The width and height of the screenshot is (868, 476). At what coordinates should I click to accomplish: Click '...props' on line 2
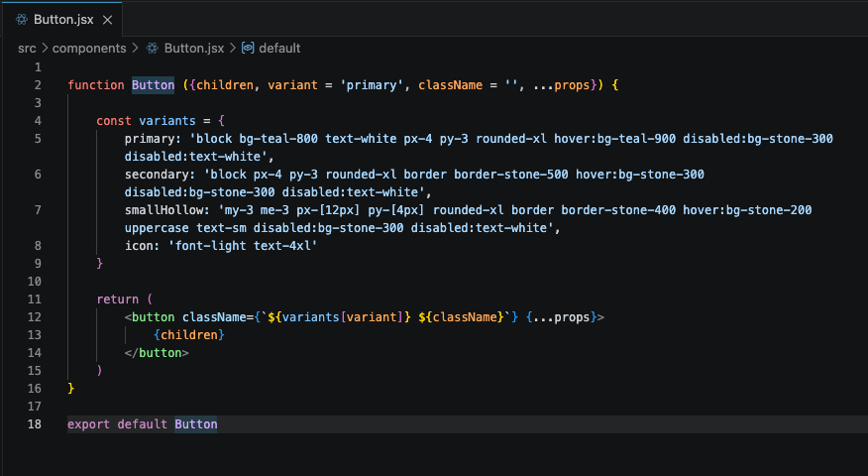point(561,85)
